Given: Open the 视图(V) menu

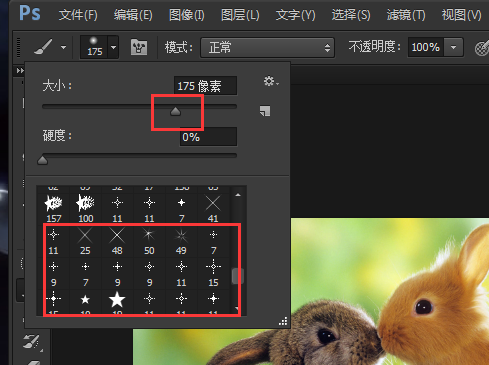Looking at the screenshot, I should [x=461, y=15].
